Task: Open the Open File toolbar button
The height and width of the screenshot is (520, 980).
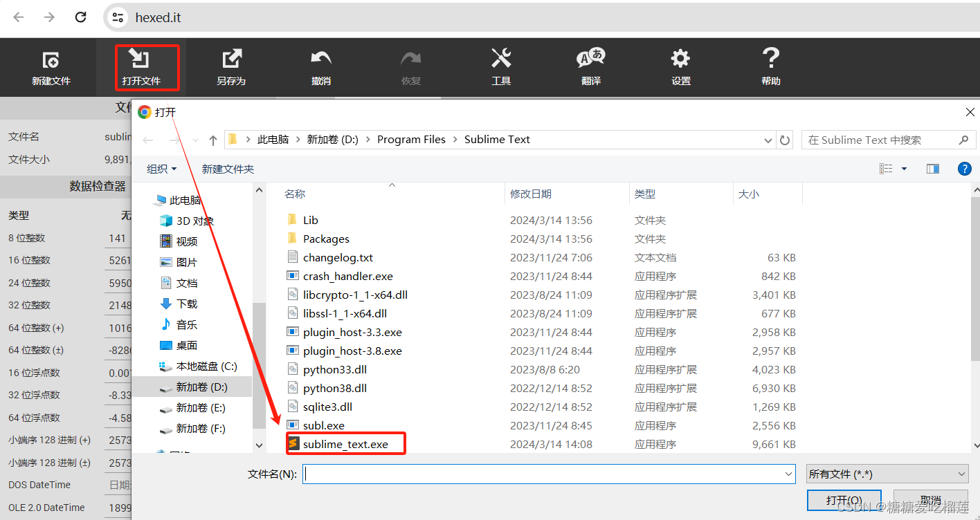Action: [141, 68]
